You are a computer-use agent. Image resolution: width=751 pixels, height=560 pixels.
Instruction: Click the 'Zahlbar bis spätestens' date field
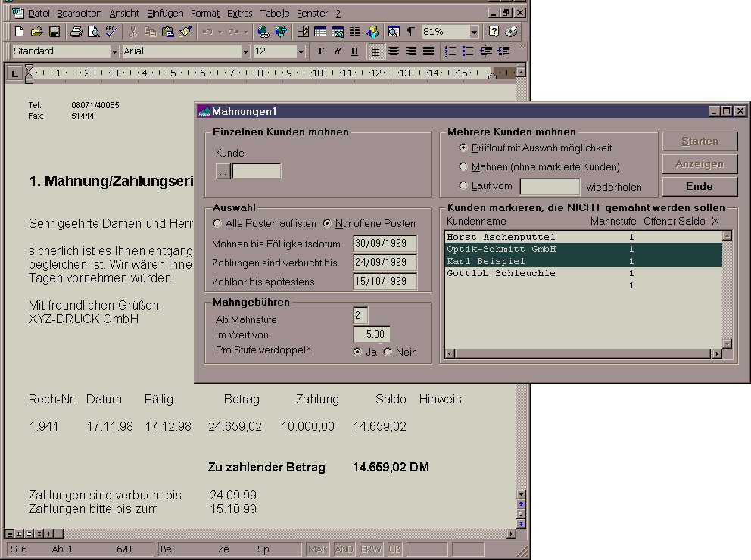(385, 282)
